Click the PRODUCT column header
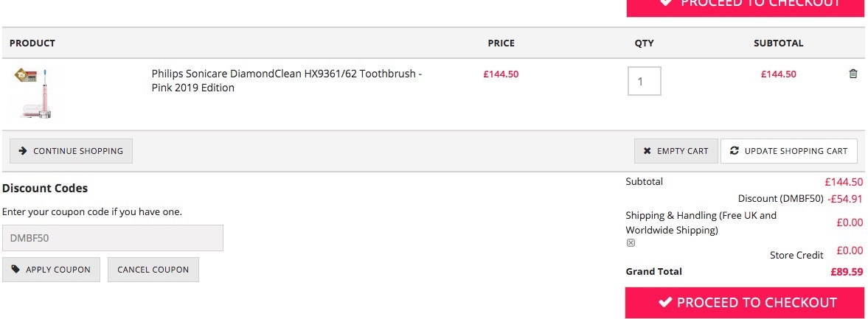 [x=32, y=43]
